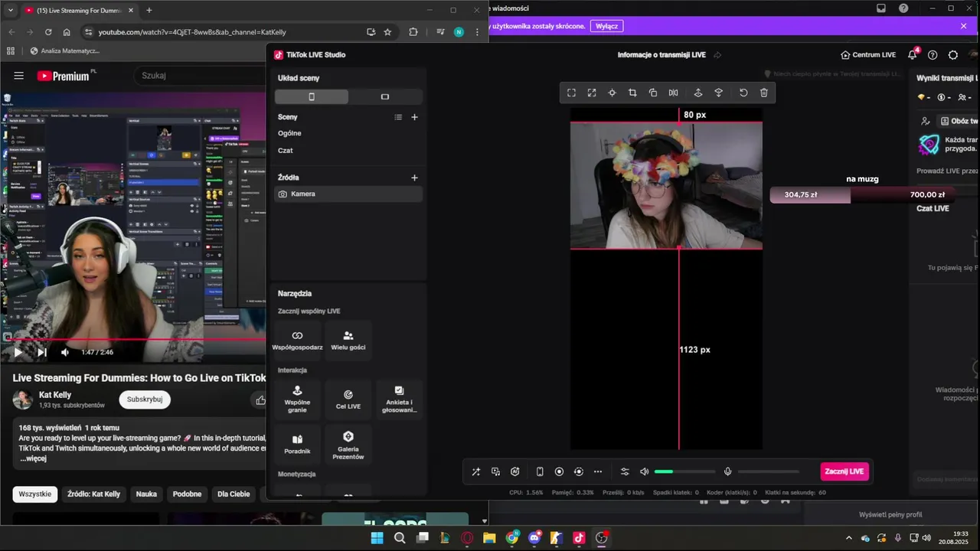Play the YouTube video

(18, 353)
